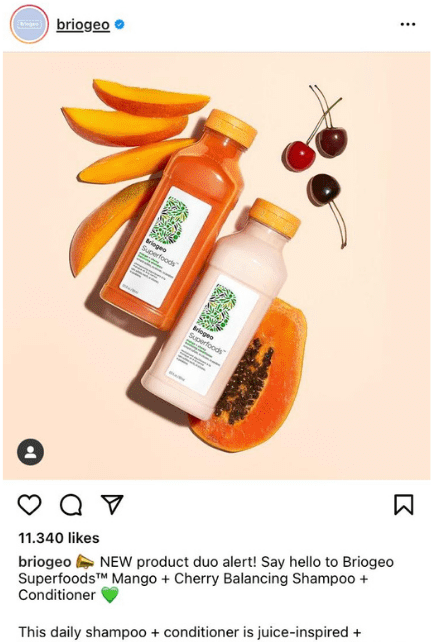This screenshot has width=434, height=642.
Task: Open briogeo username in the caption
Action: [x=45, y=562]
